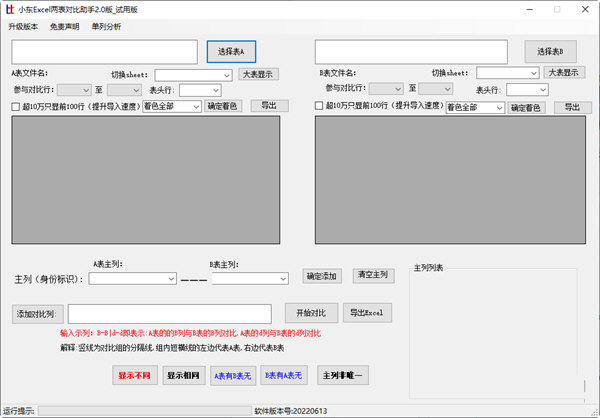Viewport: 600px width, 418px height.
Task: Enable table B 超10万只显前100行 checkbox
Action: [319, 106]
